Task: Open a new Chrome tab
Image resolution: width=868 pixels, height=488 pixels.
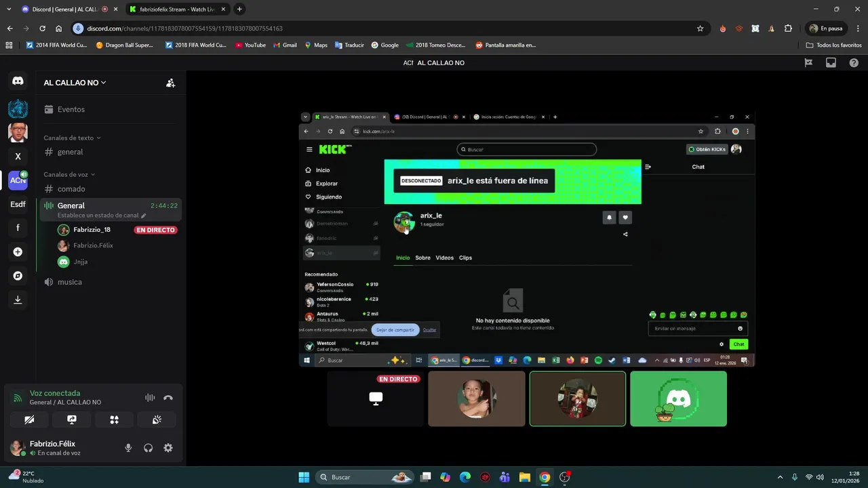Action: click(x=239, y=9)
